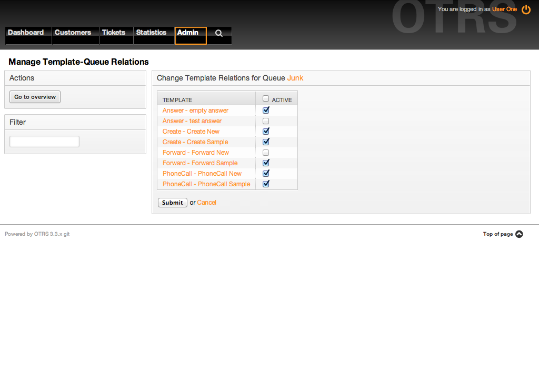Open the Tickets menu

click(x=114, y=33)
